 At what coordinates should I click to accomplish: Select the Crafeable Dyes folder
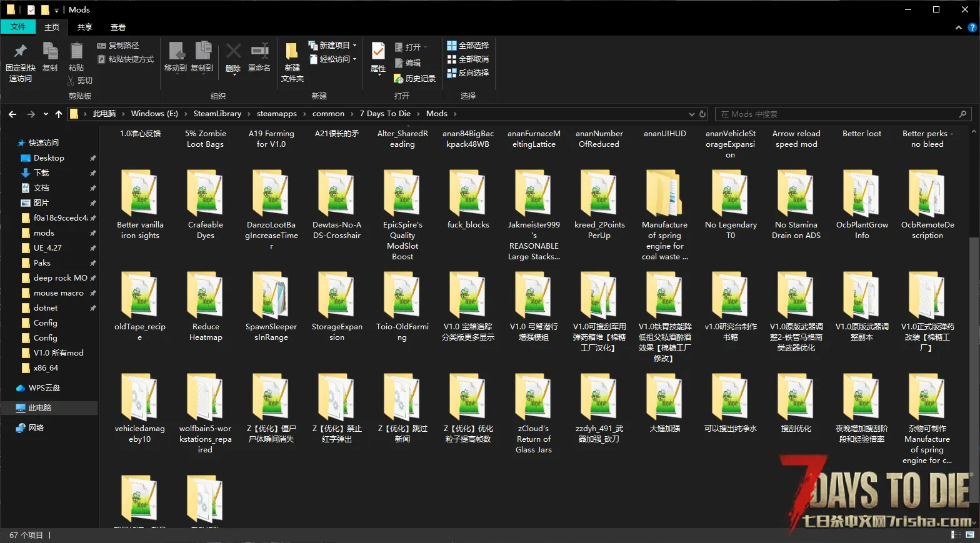[x=205, y=205]
